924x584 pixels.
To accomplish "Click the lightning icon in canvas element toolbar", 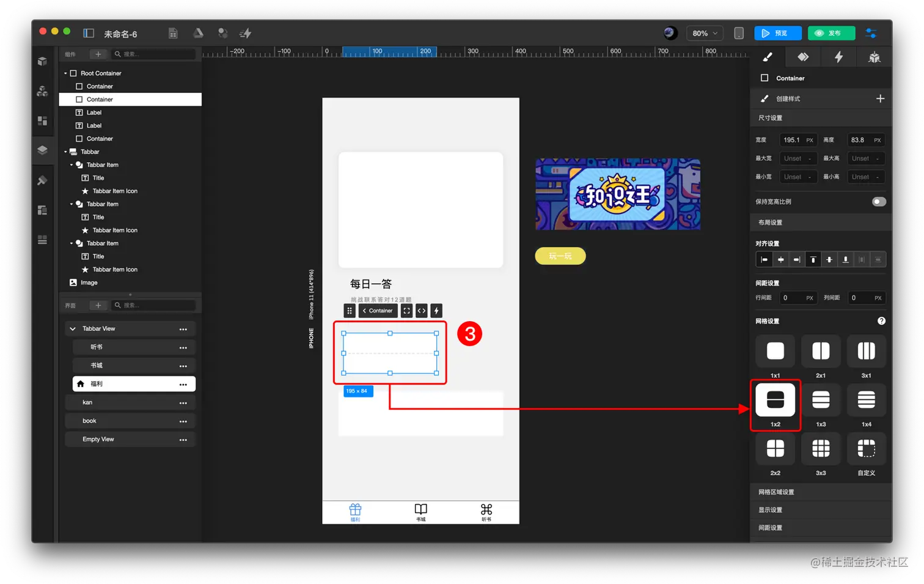I will click(436, 311).
